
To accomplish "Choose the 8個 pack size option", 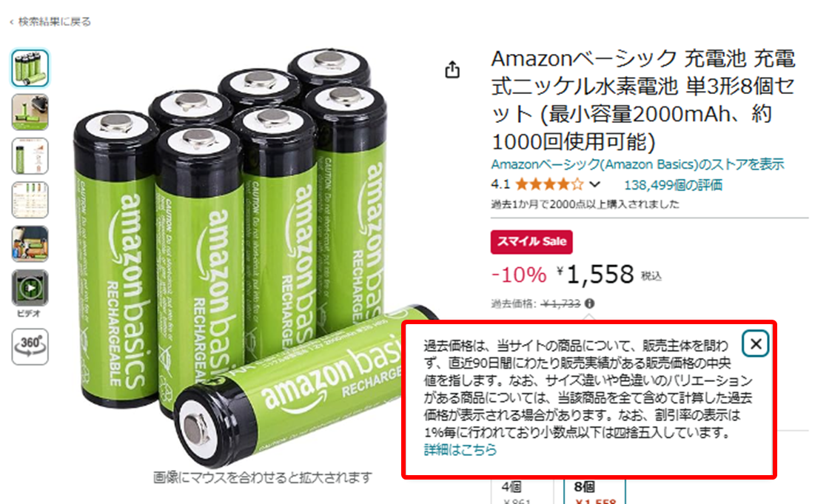I will coord(591,492).
